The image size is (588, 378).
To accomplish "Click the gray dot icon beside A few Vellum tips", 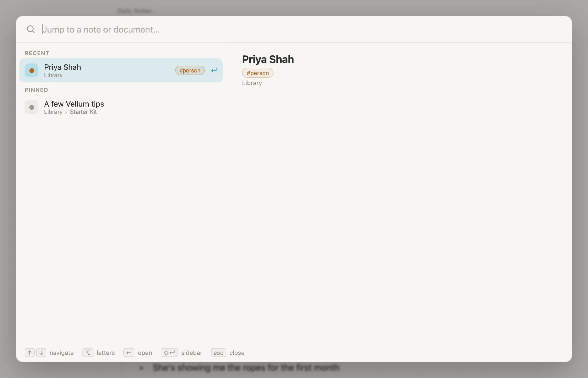I will 31,107.
